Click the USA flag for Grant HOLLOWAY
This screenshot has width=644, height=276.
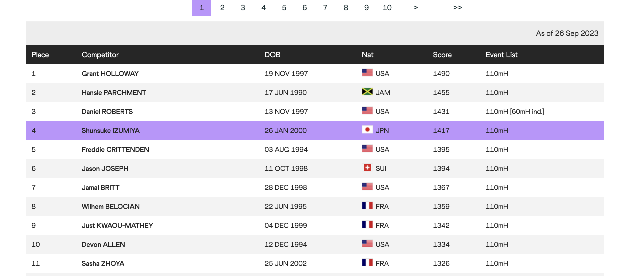pyautogui.click(x=367, y=72)
